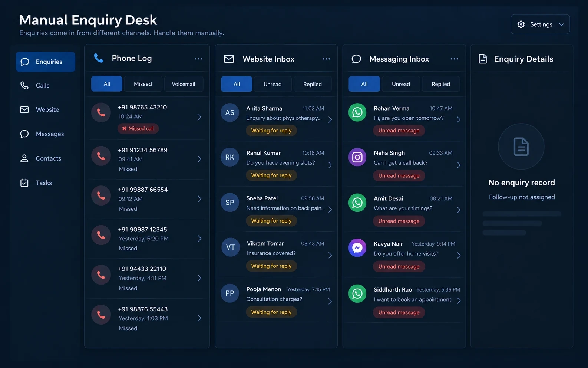Click Instagram icon for Neha Singh
588x368 pixels.
point(357,157)
